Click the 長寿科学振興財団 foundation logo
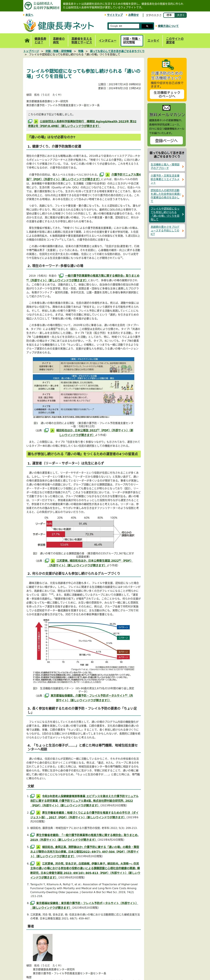Screen dimensions: 210x980 [x=42, y=5]
